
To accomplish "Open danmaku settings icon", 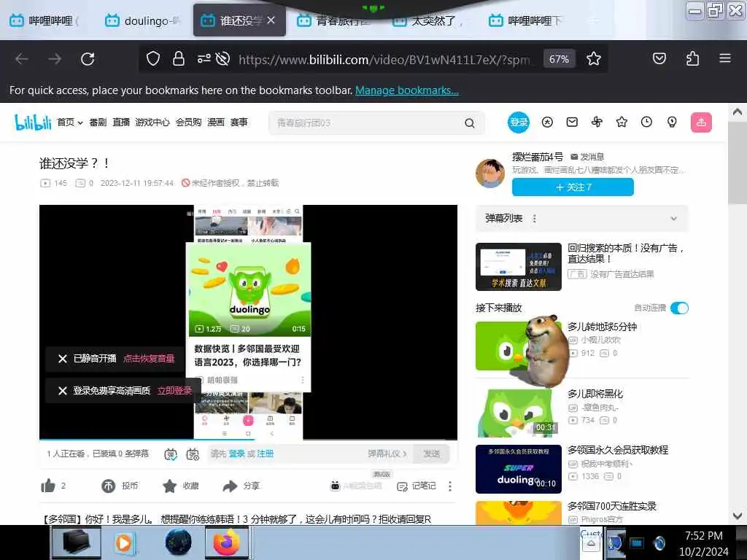I will pyautogui.click(x=193, y=454).
